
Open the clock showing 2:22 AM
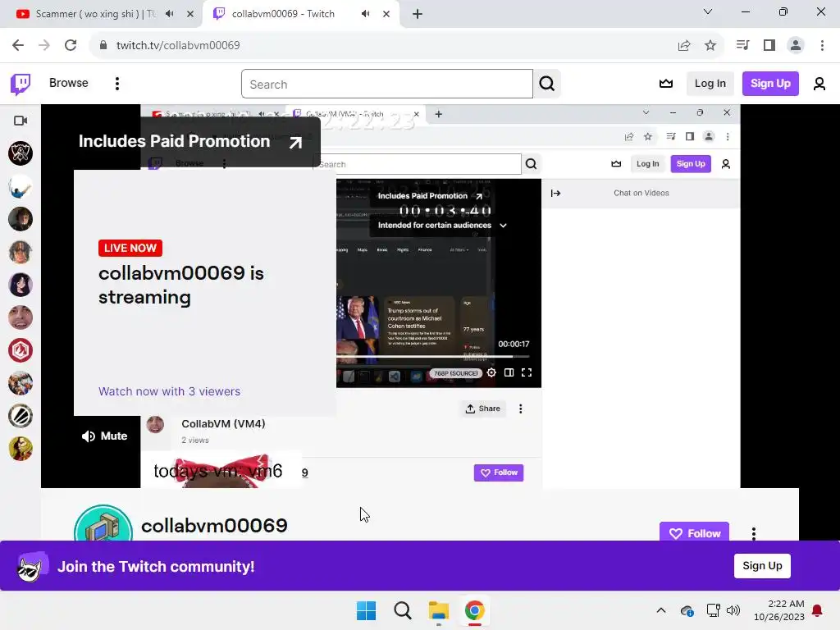[x=779, y=610]
